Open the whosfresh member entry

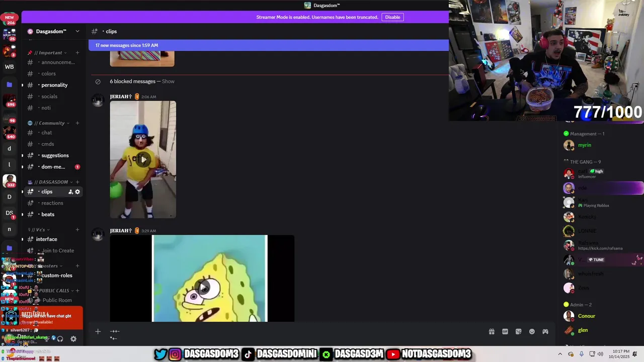[602, 274]
